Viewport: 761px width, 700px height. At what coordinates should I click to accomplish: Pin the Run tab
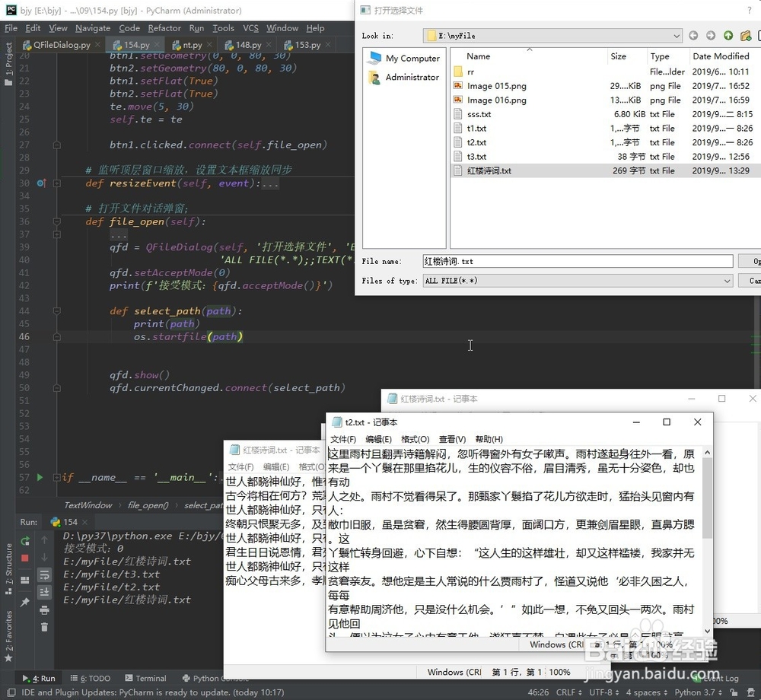[25, 602]
